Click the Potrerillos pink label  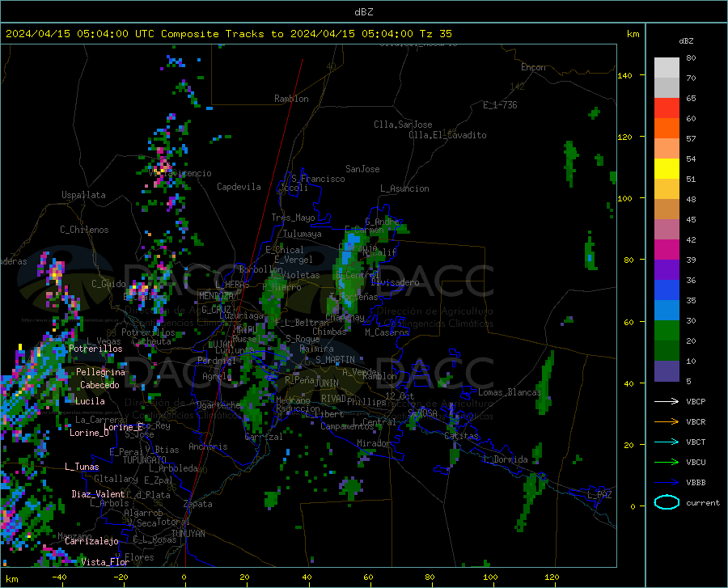tap(95, 349)
